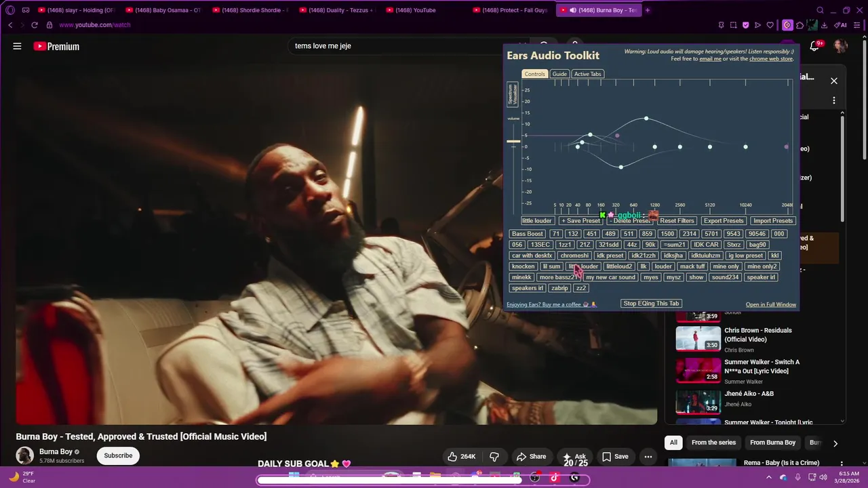Apply the Bass Boost preset

(x=527, y=234)
